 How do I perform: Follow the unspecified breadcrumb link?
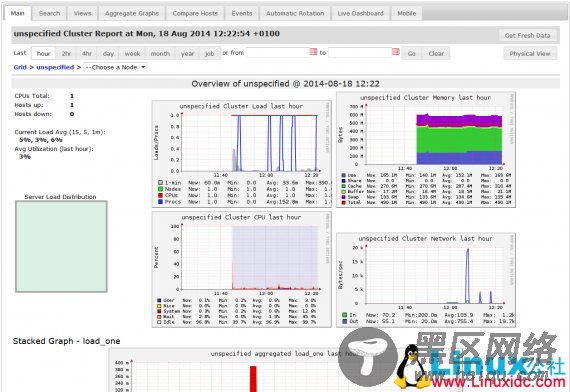click(x=55, y=67)
